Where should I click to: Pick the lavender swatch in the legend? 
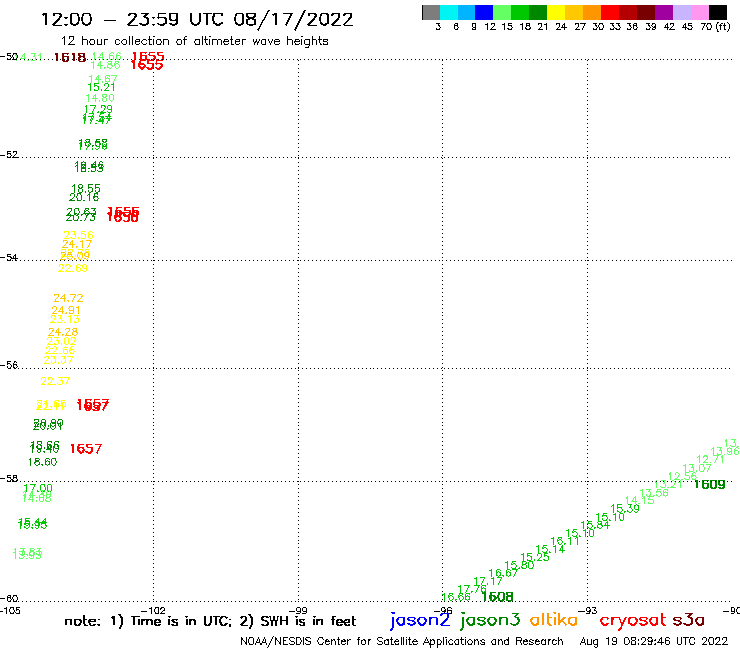click(x=682, y=12)
